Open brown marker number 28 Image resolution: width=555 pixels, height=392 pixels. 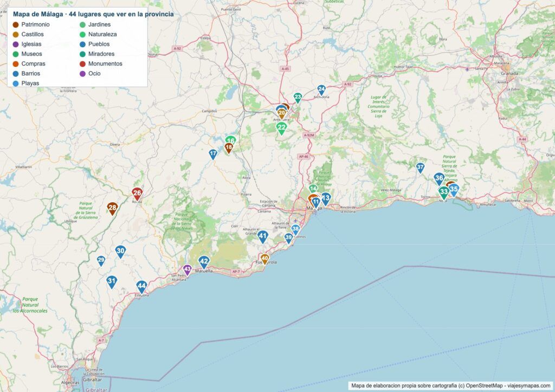coord(112,209)
